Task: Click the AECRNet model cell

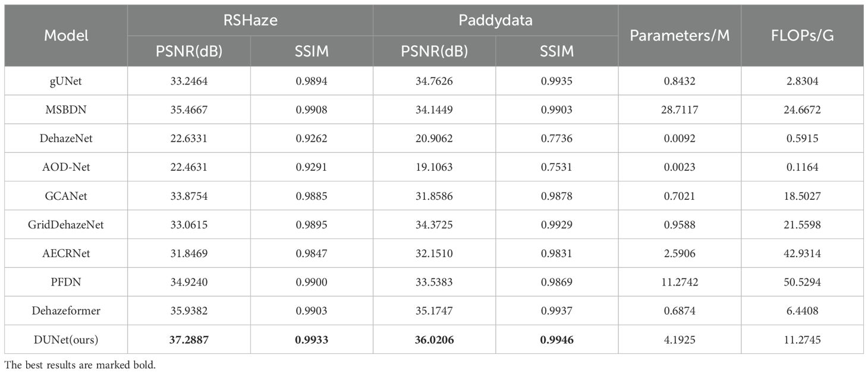Action: [x=66, y=253]
